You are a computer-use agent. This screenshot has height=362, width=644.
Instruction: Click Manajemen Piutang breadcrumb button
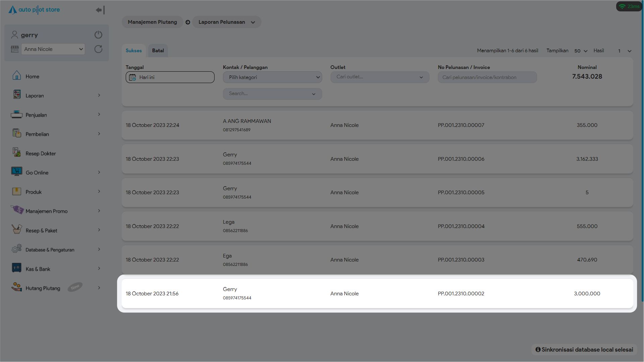coord(152,22)
